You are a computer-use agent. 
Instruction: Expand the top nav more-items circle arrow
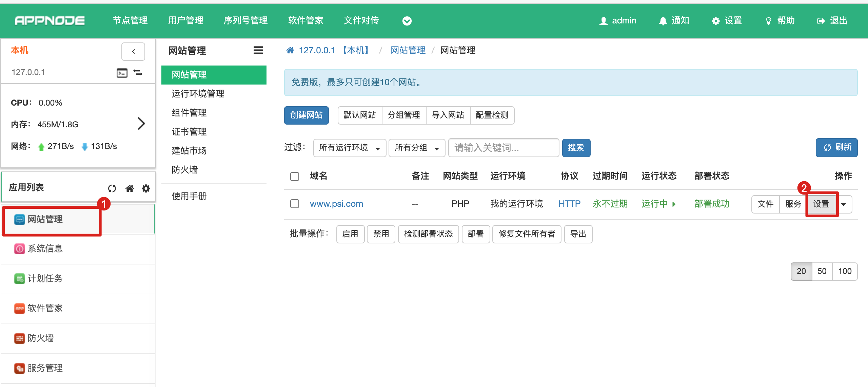point(407,21)
